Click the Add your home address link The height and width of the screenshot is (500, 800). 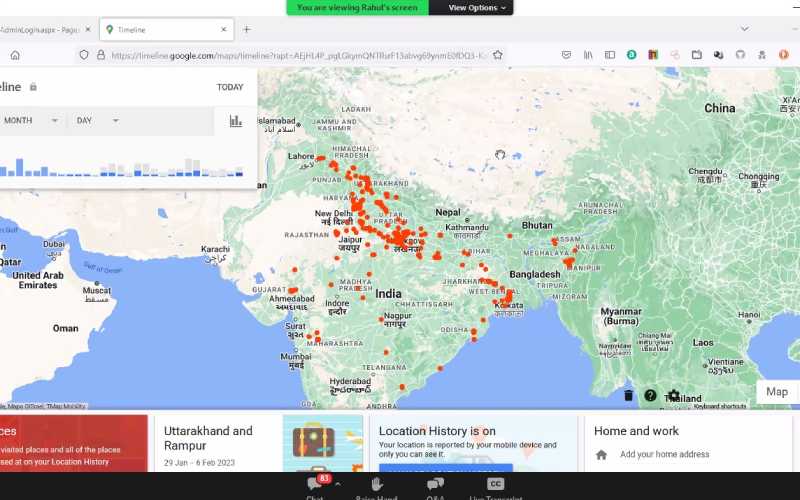664,454
